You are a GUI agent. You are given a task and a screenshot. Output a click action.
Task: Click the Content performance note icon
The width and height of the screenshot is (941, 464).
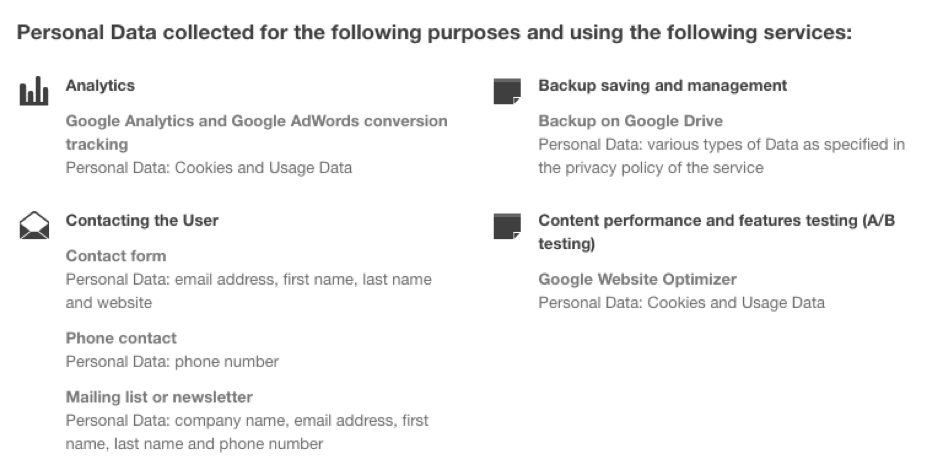pyautogui.click(x=507, y=226)
